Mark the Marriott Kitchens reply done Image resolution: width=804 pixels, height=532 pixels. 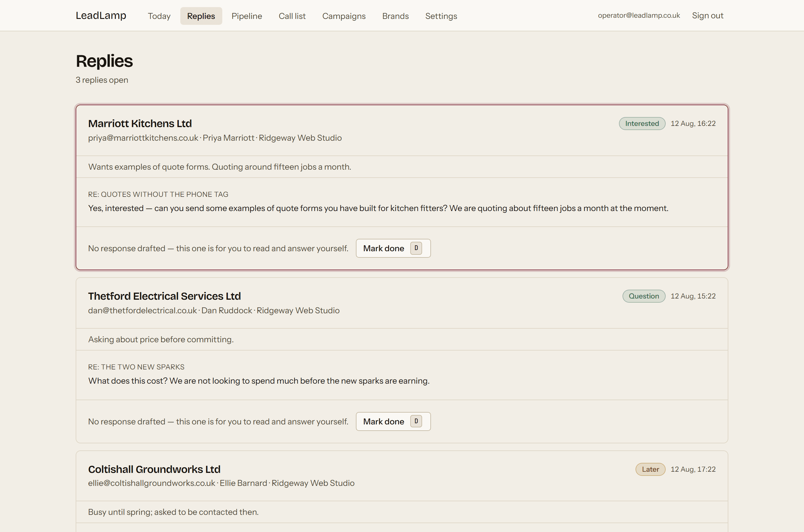pyautogui.click(x=393, y=248)
